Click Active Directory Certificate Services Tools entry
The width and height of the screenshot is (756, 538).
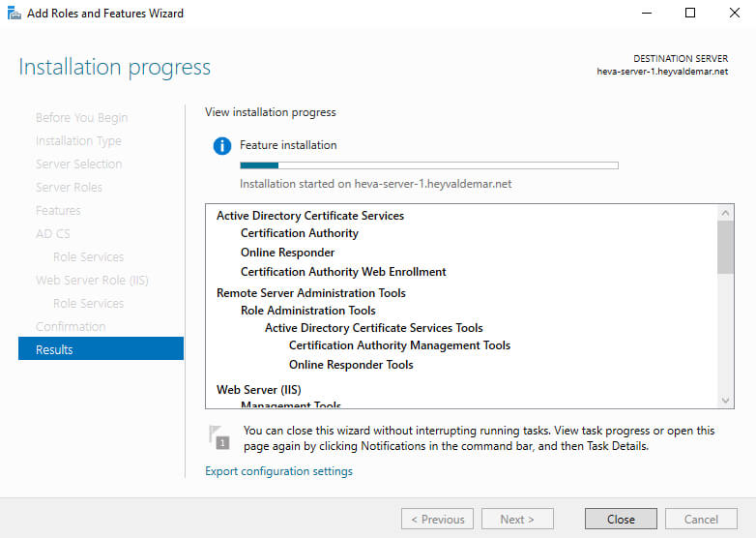374,328
